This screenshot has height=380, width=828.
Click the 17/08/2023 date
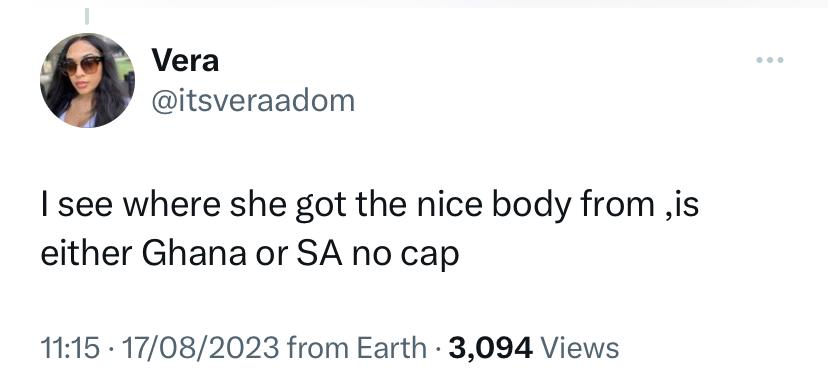pos(200,348)
